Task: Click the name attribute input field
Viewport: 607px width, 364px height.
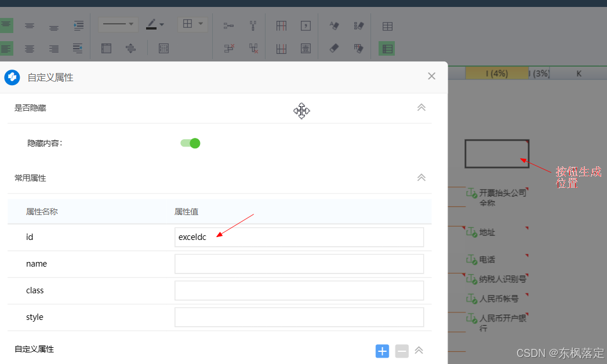Action: [x=299, y=264]
